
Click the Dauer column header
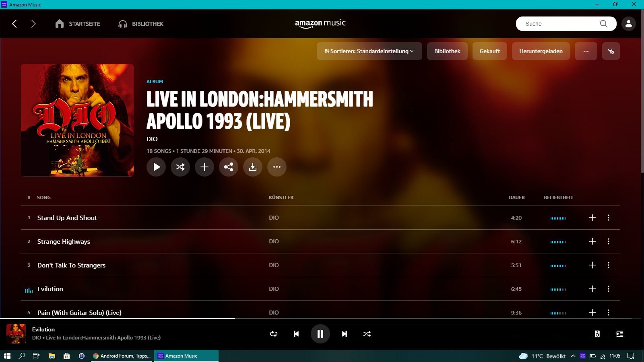(517, 197)
